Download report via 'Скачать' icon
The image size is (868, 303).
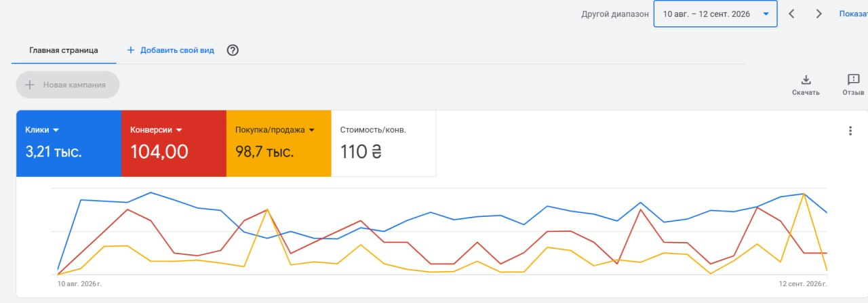806,85
